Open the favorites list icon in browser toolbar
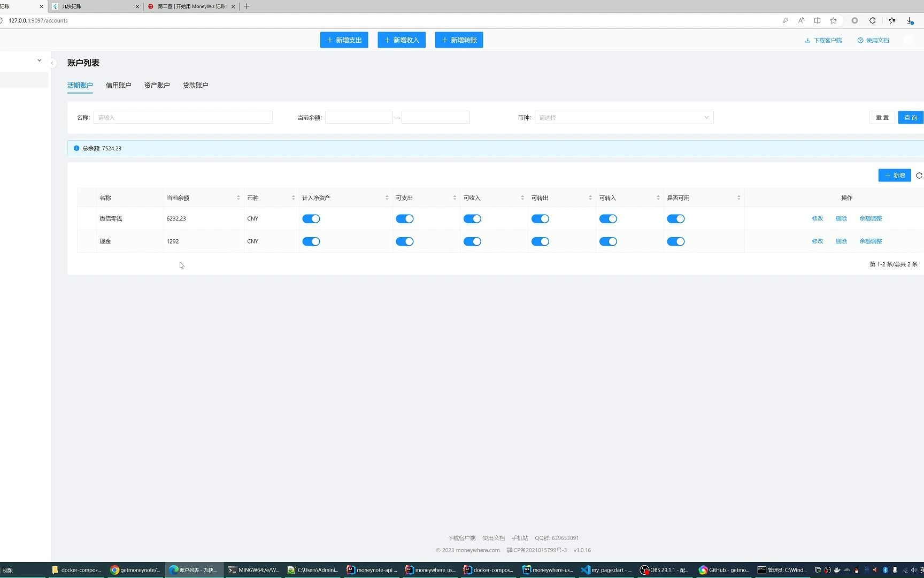This screenshot has width=924, height=578. click(892, 20)
